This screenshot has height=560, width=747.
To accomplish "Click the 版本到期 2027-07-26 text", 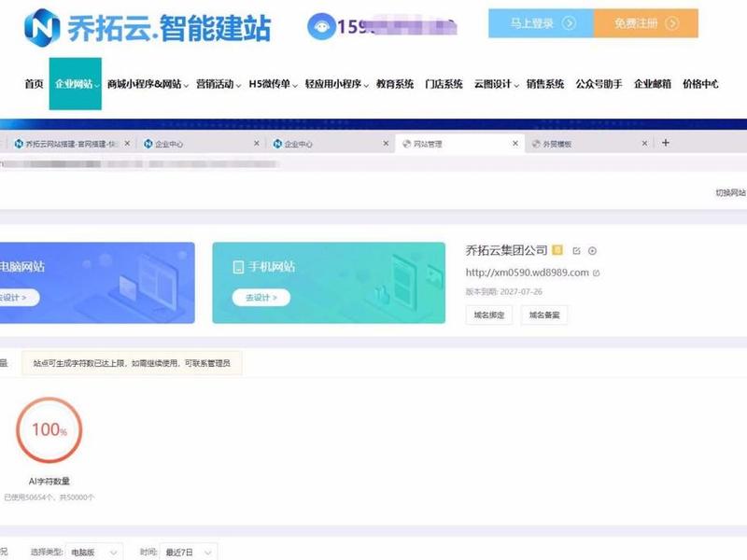I will pyautogui.click(x=503, y=291).
